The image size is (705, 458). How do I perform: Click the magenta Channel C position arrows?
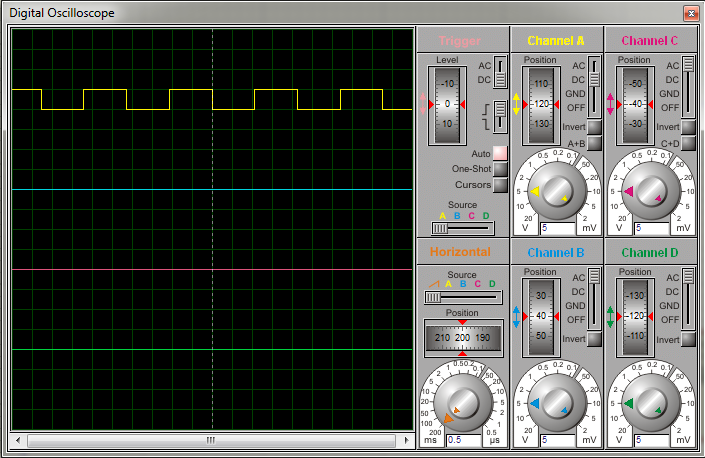[610, 104]
